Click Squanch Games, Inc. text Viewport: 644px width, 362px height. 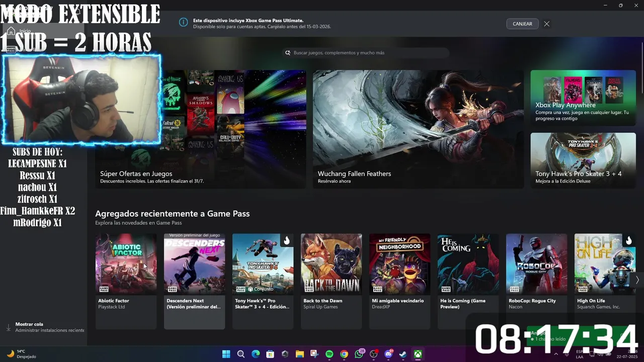[x=598, y=307]
